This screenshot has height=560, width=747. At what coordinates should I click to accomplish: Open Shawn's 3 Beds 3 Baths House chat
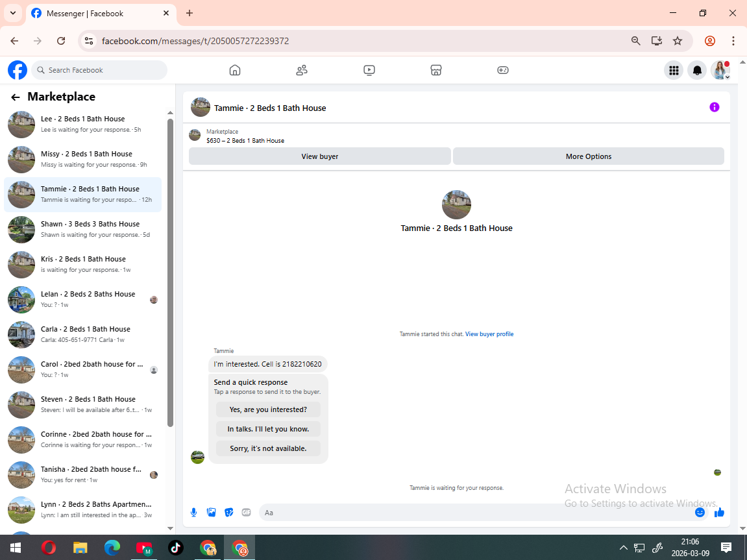coord(83,230)
